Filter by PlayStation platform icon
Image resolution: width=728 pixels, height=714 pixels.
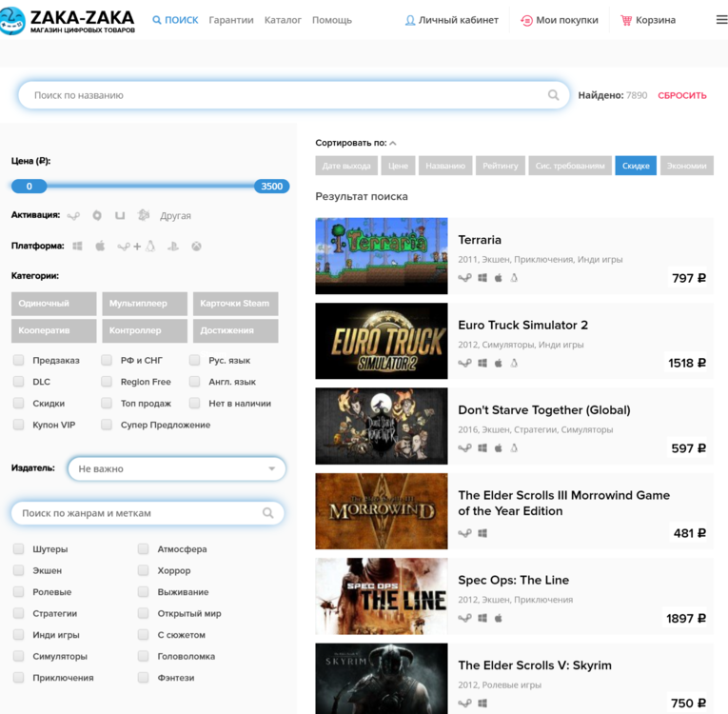pyautogui.click(x=173, y=247)
